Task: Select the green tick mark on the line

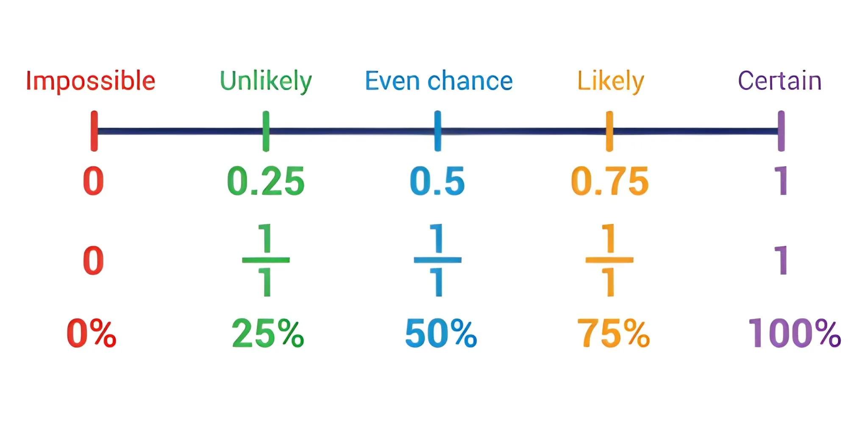Action: pyautogui.click(x=266, y=131)
